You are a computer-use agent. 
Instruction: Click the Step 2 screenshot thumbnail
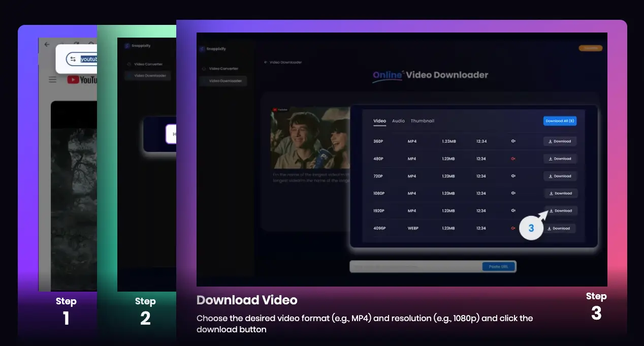point(146,163)
